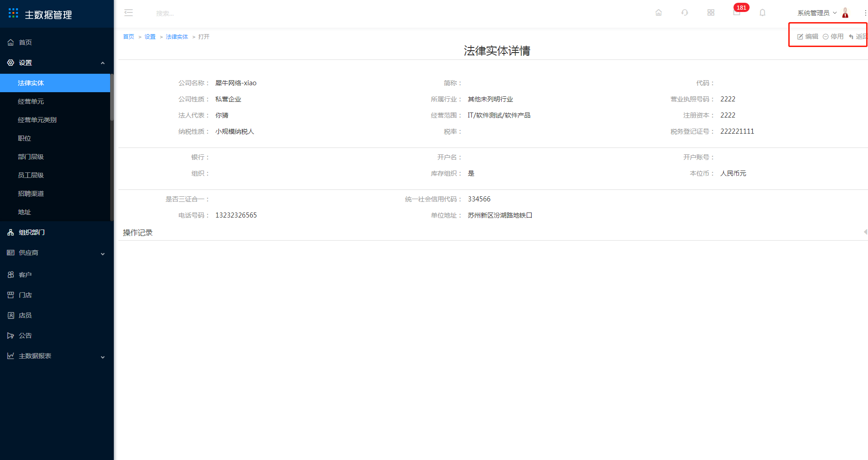Click the 首页 house icon in sidebar
Screen dimensions: 868x460
click(x=11, y=42)
